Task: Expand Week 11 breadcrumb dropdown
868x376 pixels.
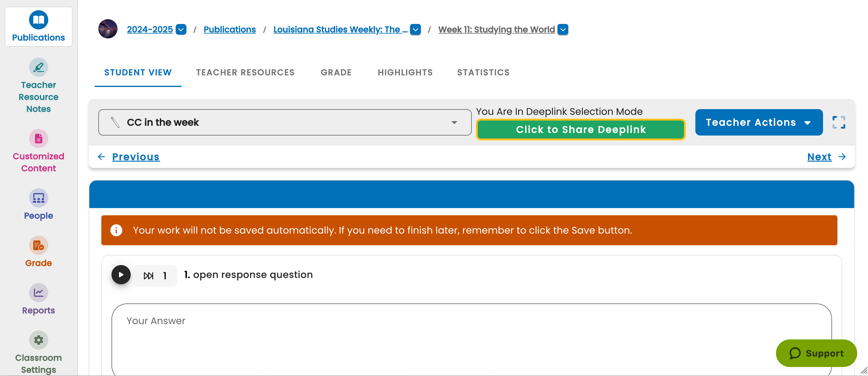Action: (x=563, y=29)
